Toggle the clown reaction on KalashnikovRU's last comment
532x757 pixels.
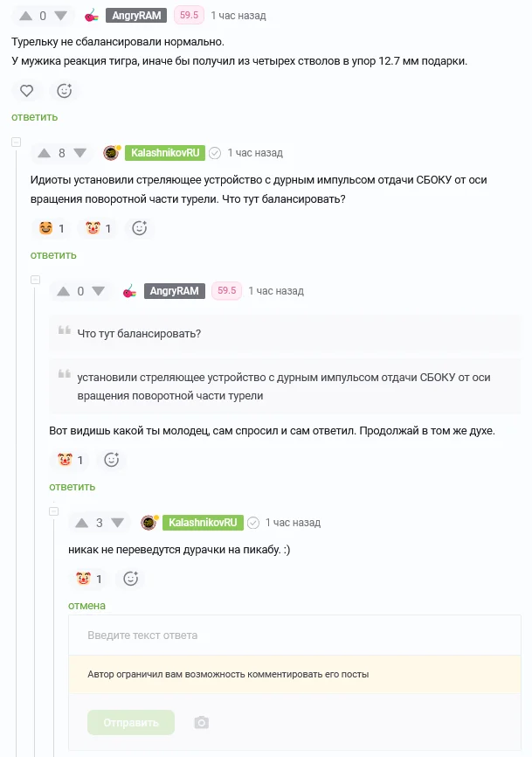point(89,579)
